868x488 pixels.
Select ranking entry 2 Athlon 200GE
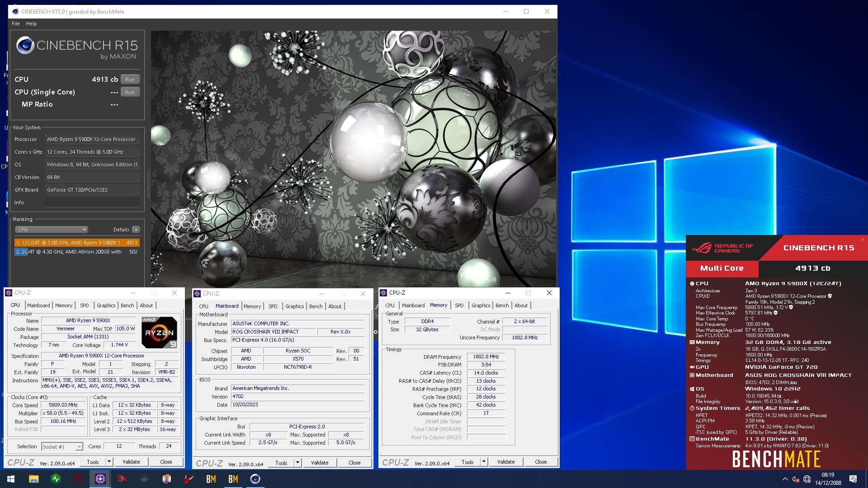tap(77, 252)
